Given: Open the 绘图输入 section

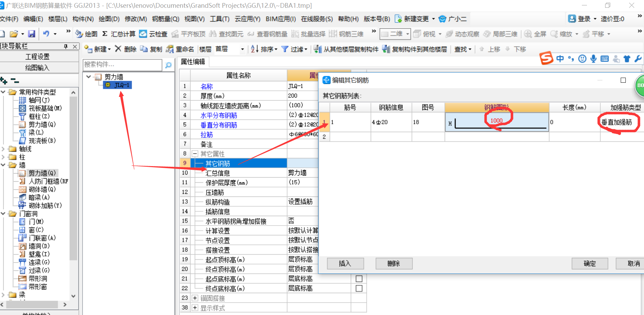Looking at the screenshot, I should [37, 68].
